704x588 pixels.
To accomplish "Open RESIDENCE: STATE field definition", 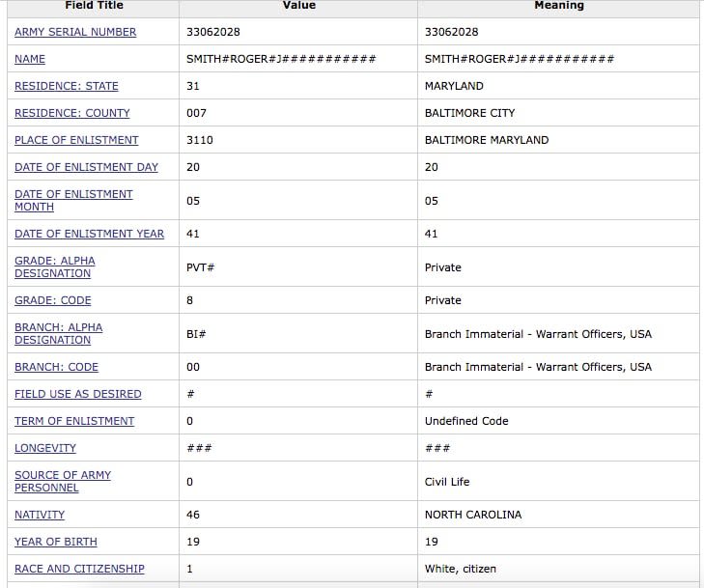I will [67, 86].
